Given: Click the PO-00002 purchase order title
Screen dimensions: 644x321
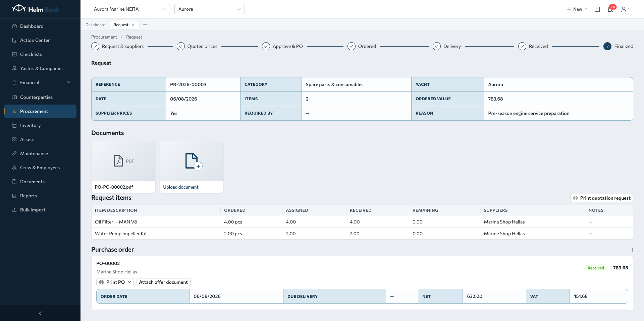Looking at the screenshot, I should [x=108, y=263].
